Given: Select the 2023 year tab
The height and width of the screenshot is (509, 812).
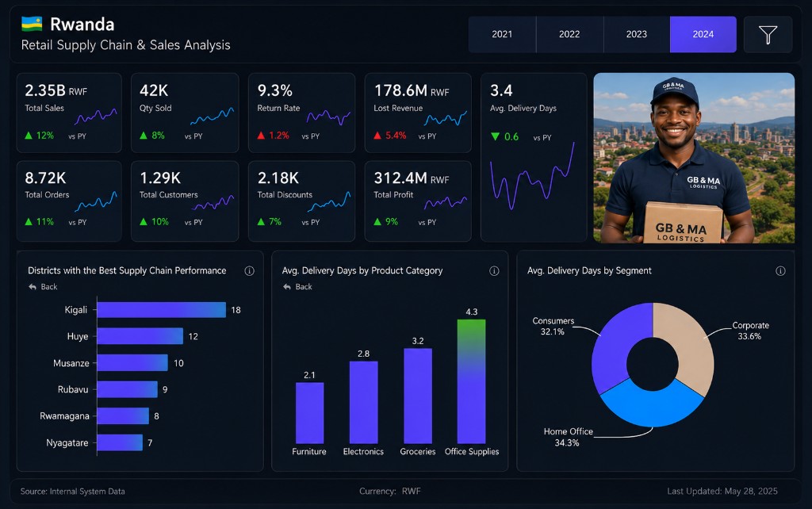Looking at the screenshot, I should click(x=637, y=34).
